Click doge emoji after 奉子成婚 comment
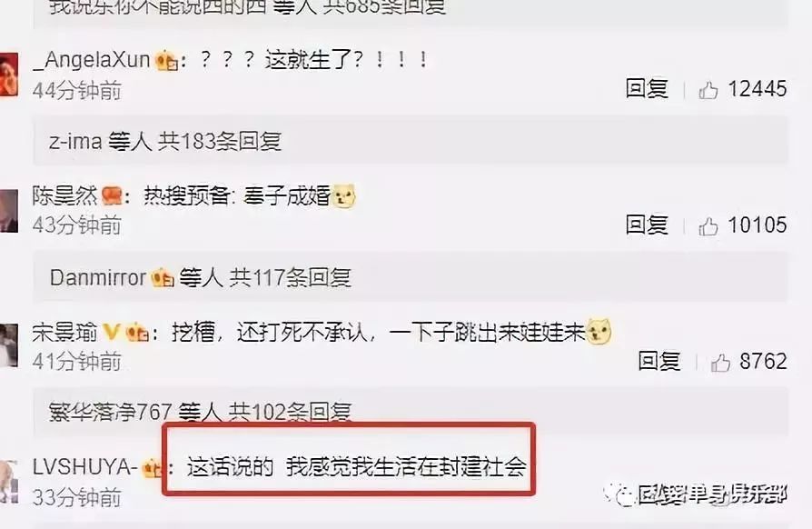 coord(344,196)
